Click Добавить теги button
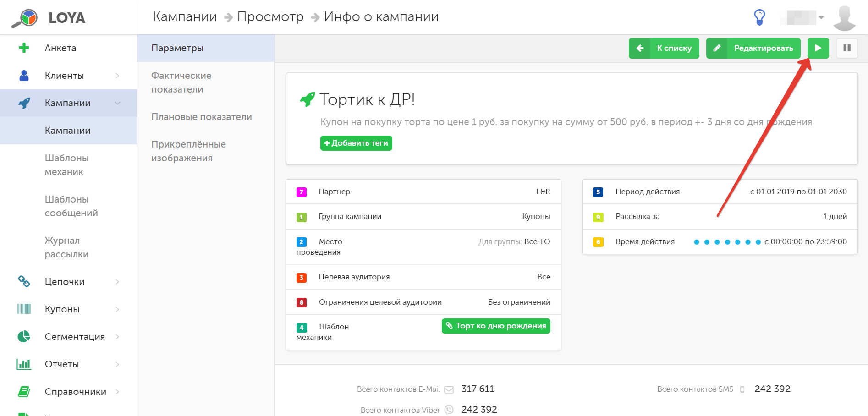Image resolution: width=868 pixels, height=416 pixels. pyautogui.click(x=356, y=143)
